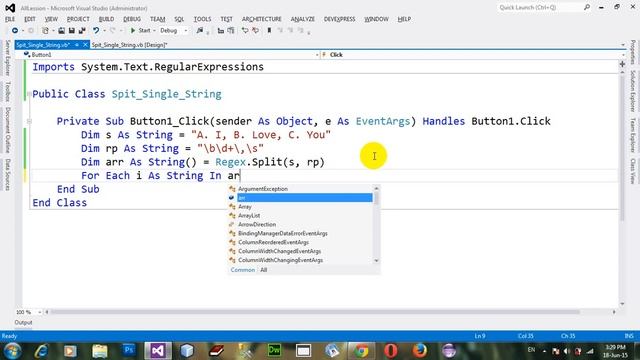Click the Open File toolbar icon
640x360 pixels.
(x=61, y=31)
